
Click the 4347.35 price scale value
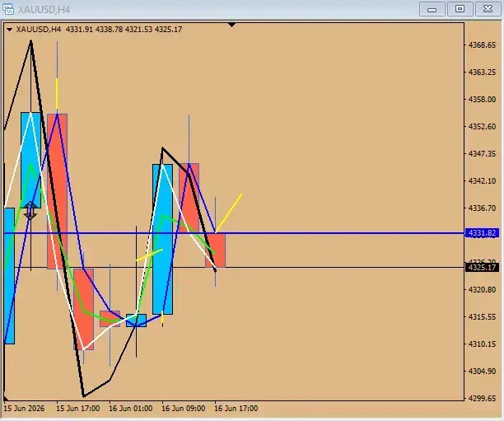pyautogui.click(x=482, y=154)
